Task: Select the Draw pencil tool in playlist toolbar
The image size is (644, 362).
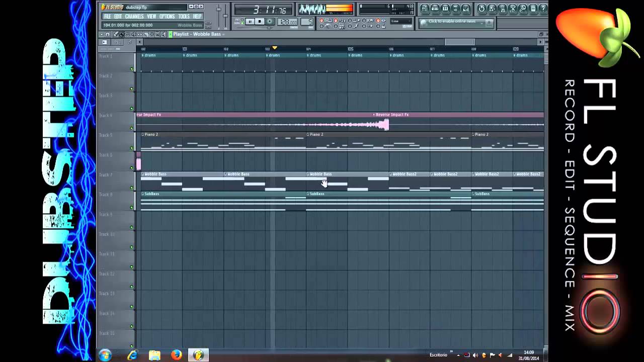Action: click(x=116, y=34)
